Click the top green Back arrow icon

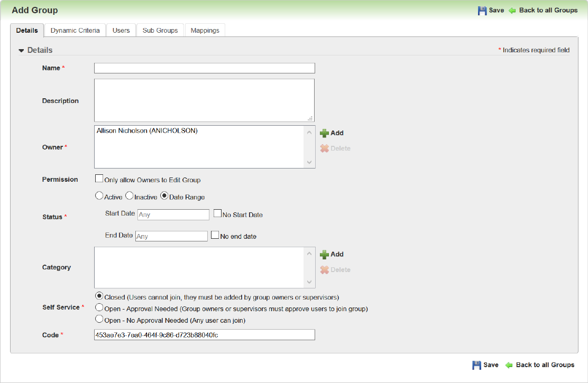[512, 11]
